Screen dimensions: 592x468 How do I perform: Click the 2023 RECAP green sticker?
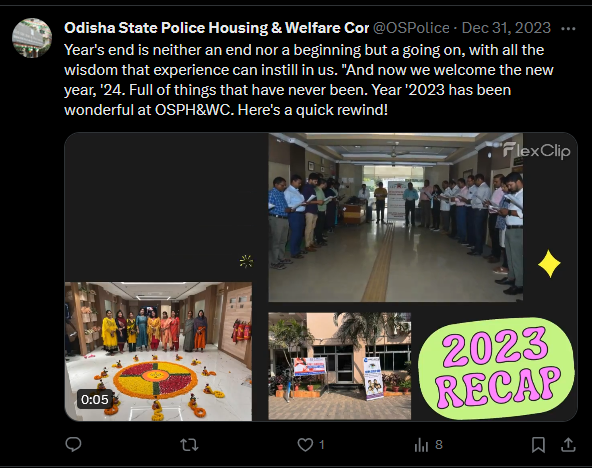[496, 368]
